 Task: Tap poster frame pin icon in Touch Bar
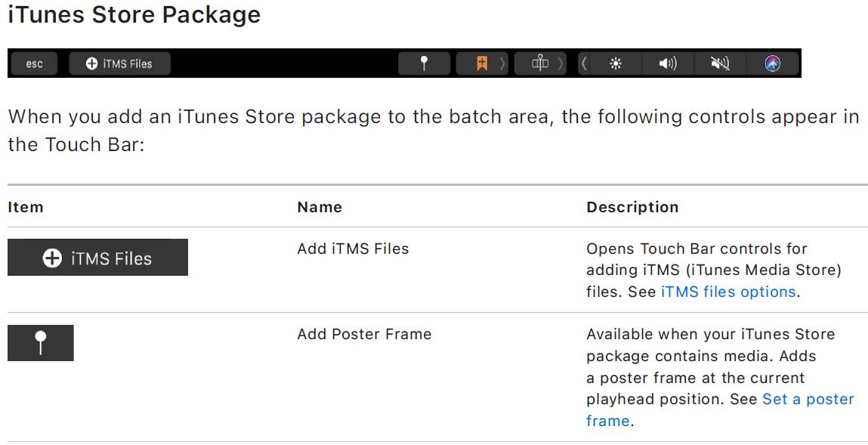(424, 64)
